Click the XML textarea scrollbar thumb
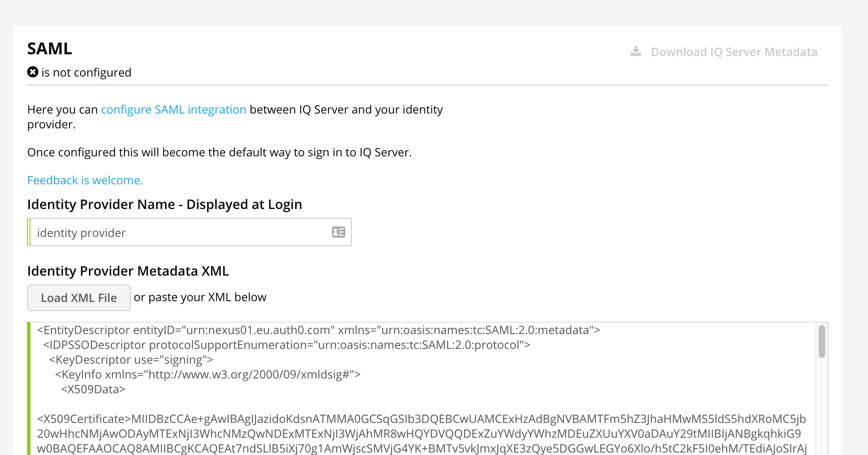 tap(822, 341)
